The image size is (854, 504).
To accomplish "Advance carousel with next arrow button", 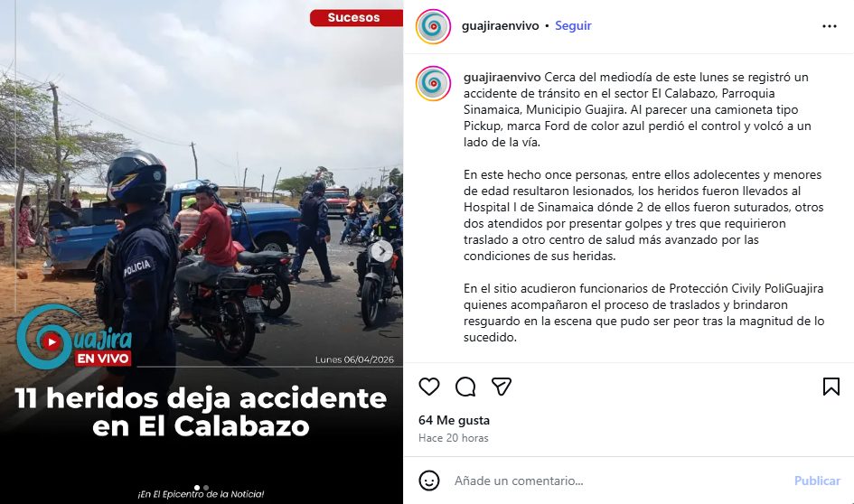I will point(381,251).
